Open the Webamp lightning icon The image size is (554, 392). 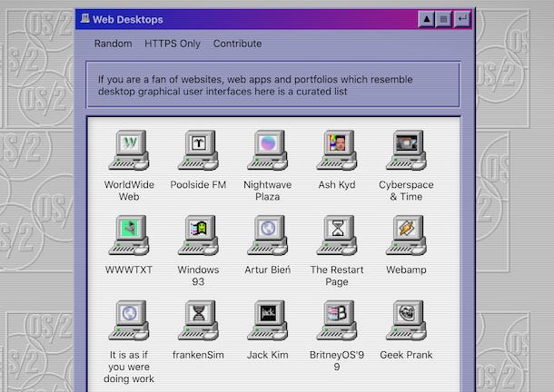pos(406,235)
